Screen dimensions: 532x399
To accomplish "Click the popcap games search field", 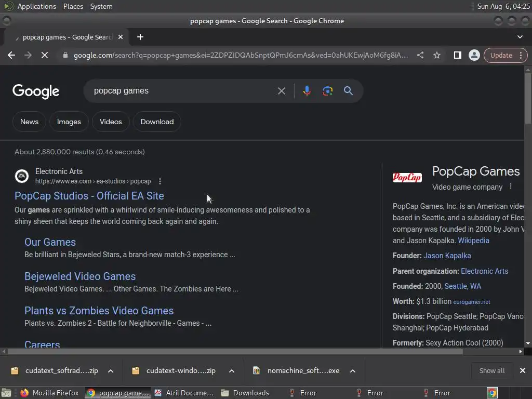I will tap(183, 91).
